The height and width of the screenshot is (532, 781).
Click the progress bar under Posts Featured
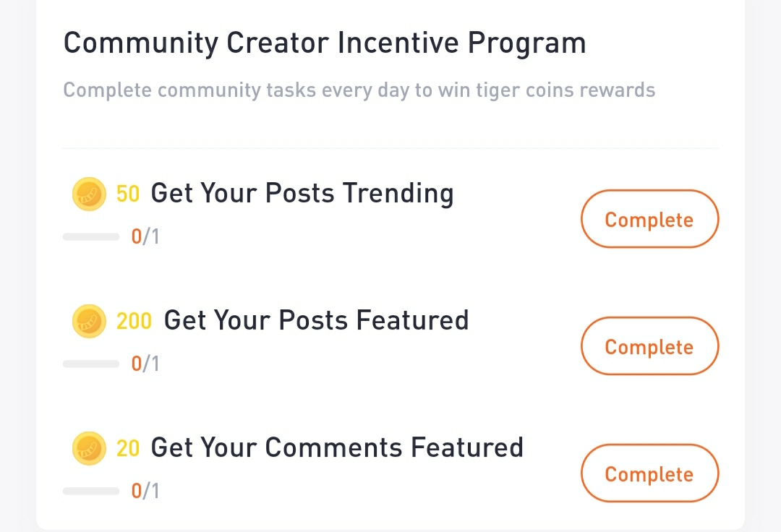pyautogui.click(x=91, y=364)
